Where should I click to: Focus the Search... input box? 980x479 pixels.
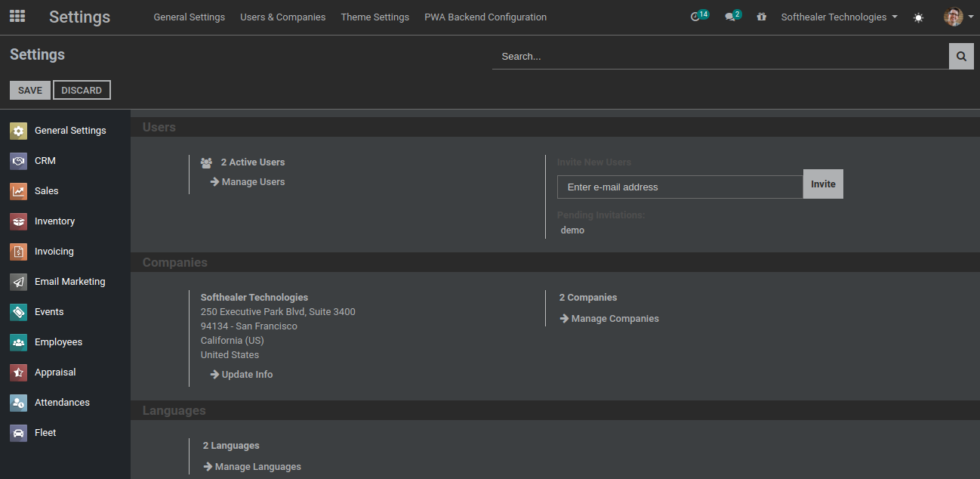(x=720, y=56)
